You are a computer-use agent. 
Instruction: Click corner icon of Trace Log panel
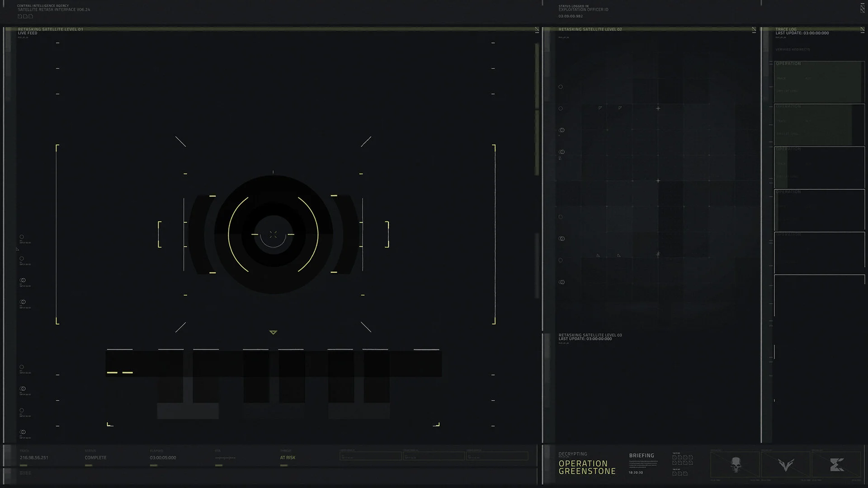tap(863, 30)
